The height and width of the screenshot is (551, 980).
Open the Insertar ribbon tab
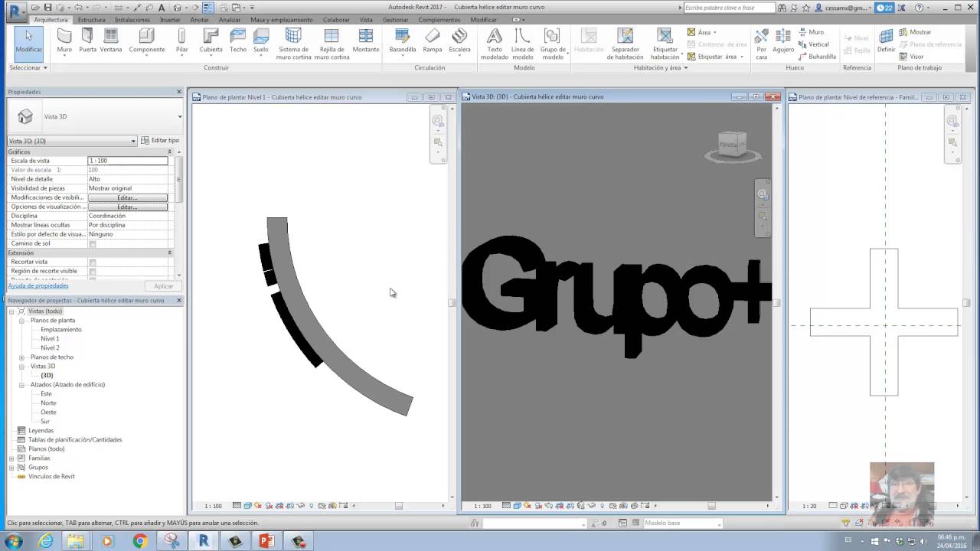(170, 20)
